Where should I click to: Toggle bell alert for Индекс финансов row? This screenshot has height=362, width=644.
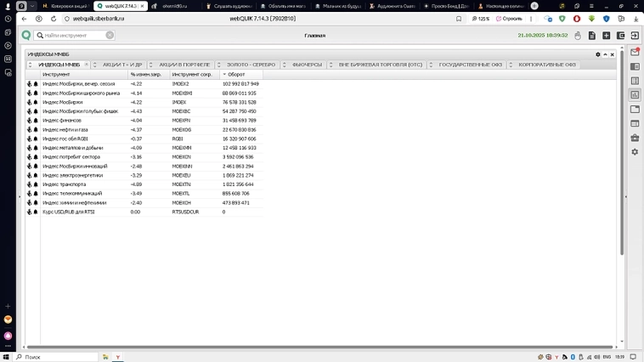(x=36, y=121)
